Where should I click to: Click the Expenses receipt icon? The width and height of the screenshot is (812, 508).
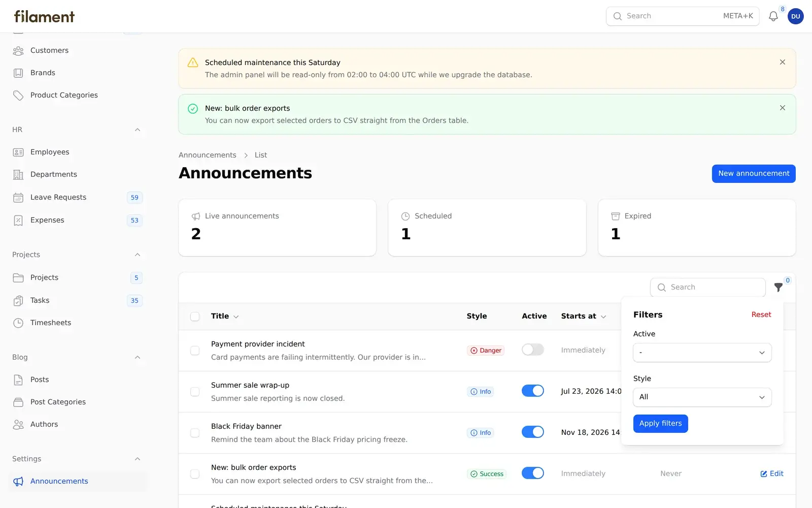tap(18, 220)
